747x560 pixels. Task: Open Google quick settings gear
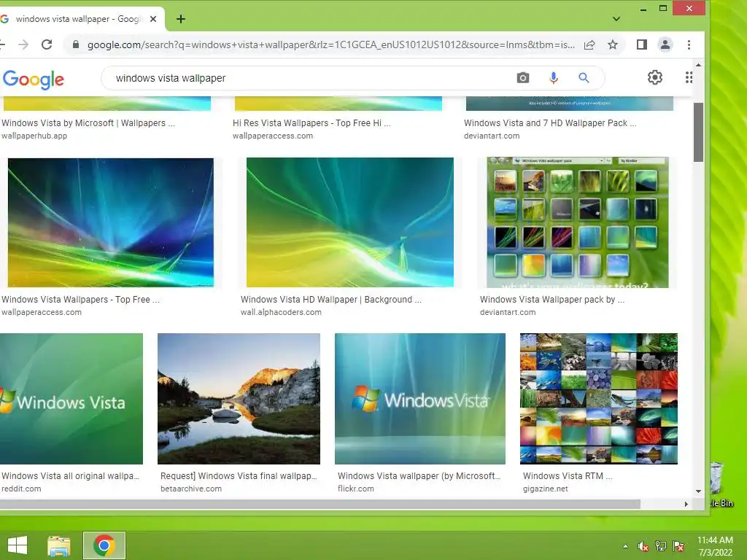(655, 77)
